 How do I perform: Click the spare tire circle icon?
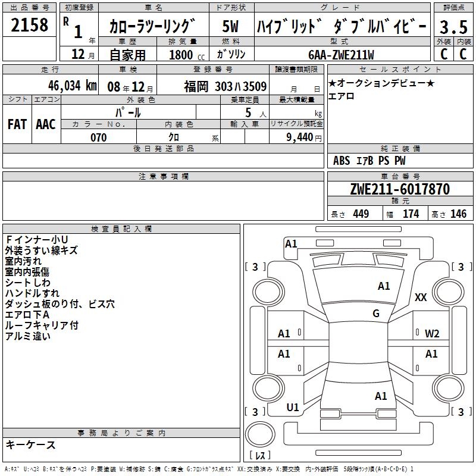260,434
